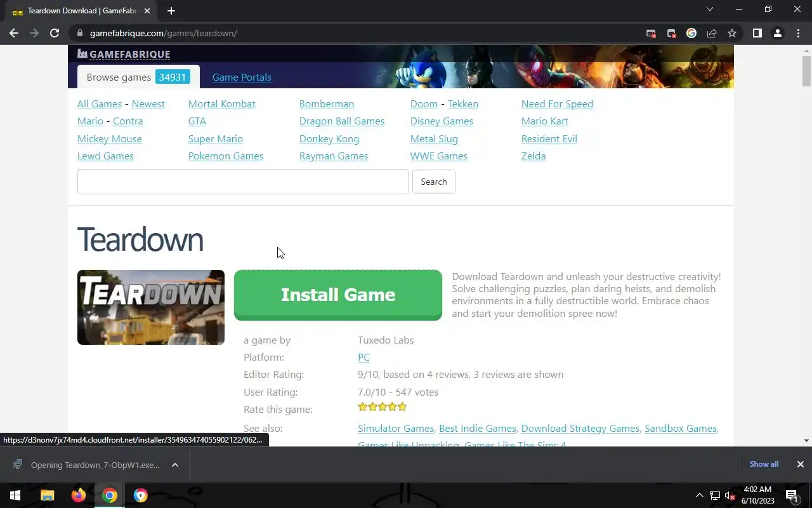Share this page icon

pyautogui.click(x=712, y=33)
